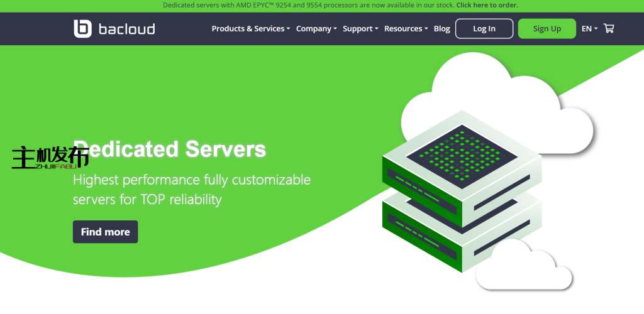644x314 pixels.
Task: Click the Find more button
Action: tap(105, 232)
